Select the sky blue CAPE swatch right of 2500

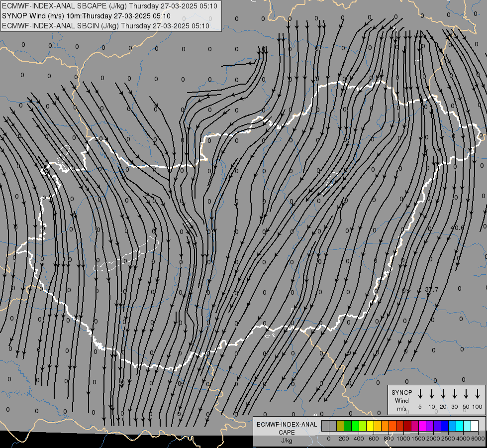point(452,426)
